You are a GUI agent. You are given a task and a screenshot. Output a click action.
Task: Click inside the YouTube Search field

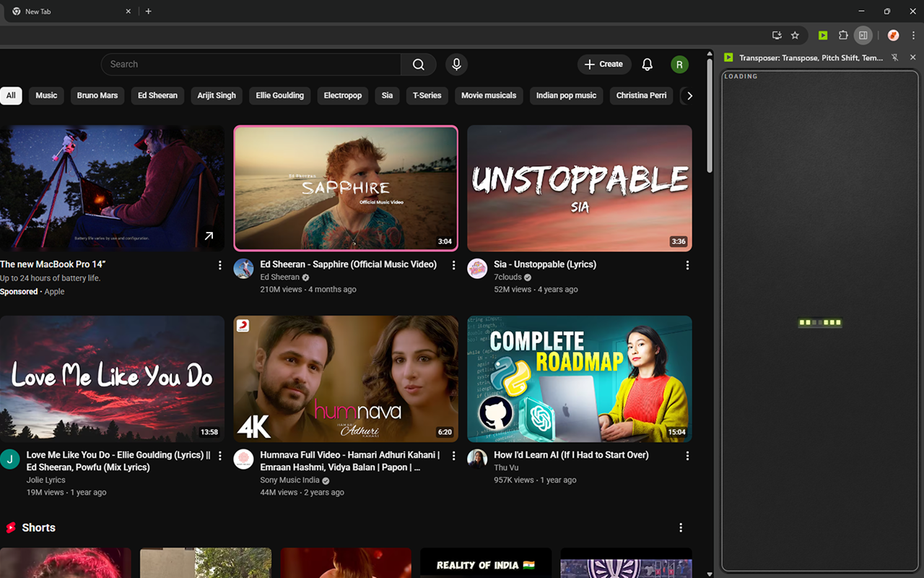[x=251, y=64]
